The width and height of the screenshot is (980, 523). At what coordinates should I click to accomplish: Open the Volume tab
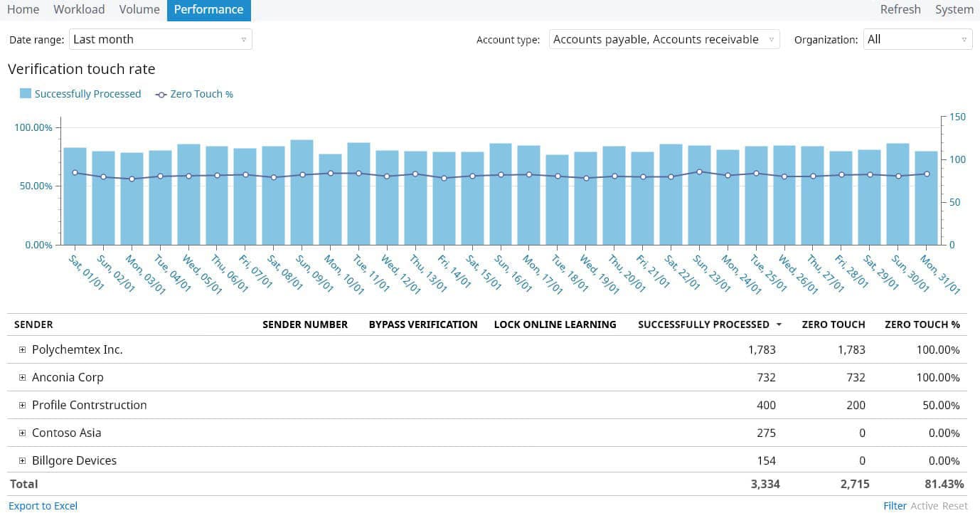coord(139,10)
